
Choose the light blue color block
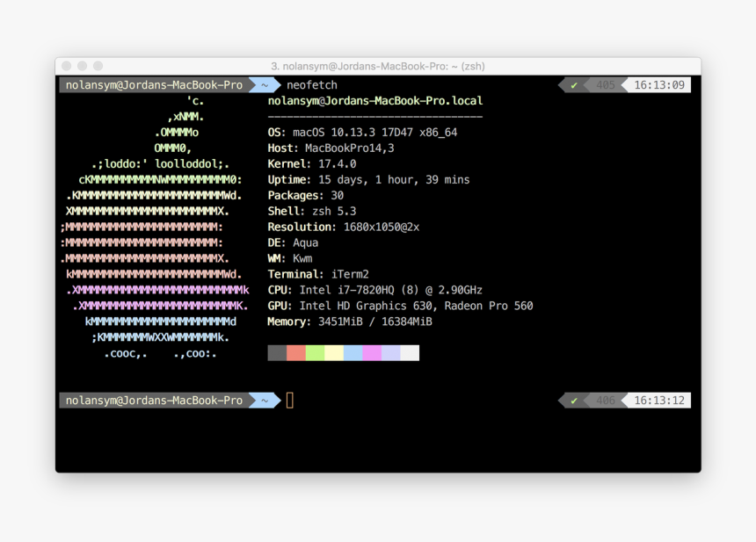353,353
